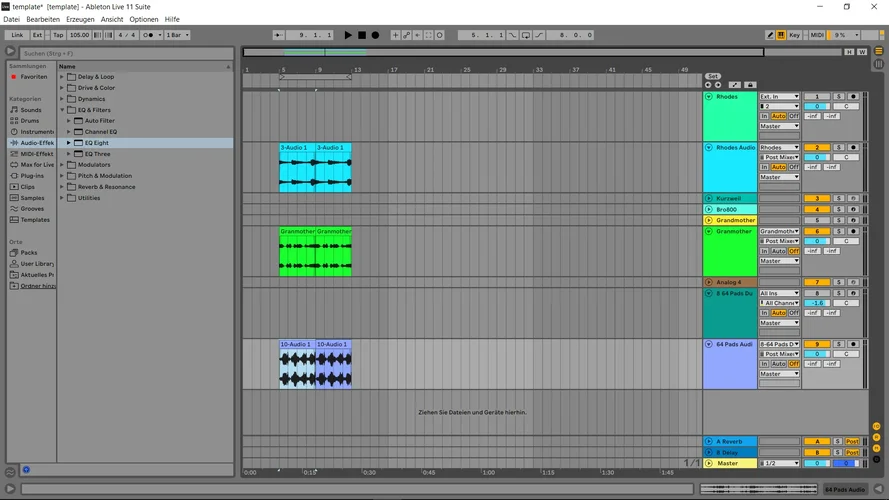Adjust 8 64 Pads volume -1.6 slider
Viewport: 889px width, 500px height.
(817, 303)
